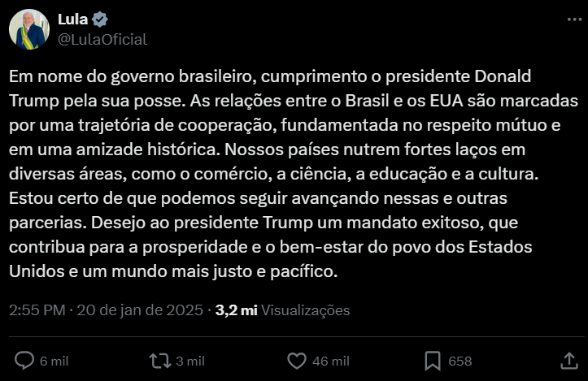
Task: Click the 3,2 mi views number
Action: click(236, 310)
